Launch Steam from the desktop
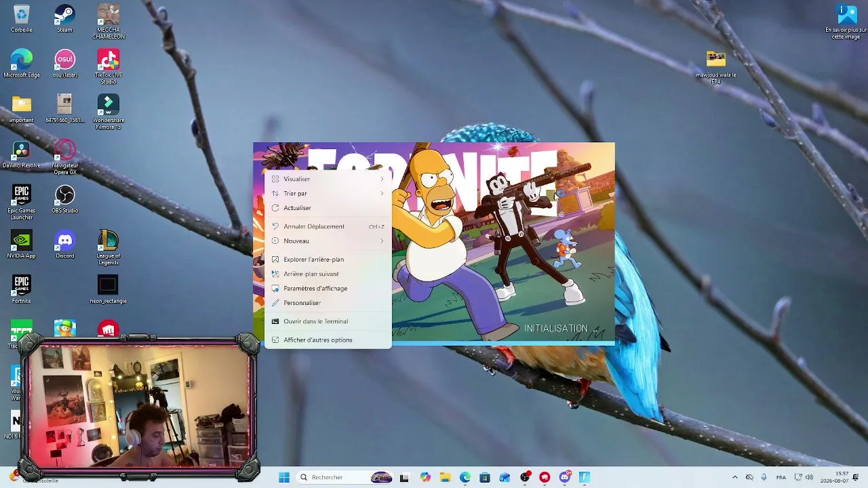 point(64,19)
